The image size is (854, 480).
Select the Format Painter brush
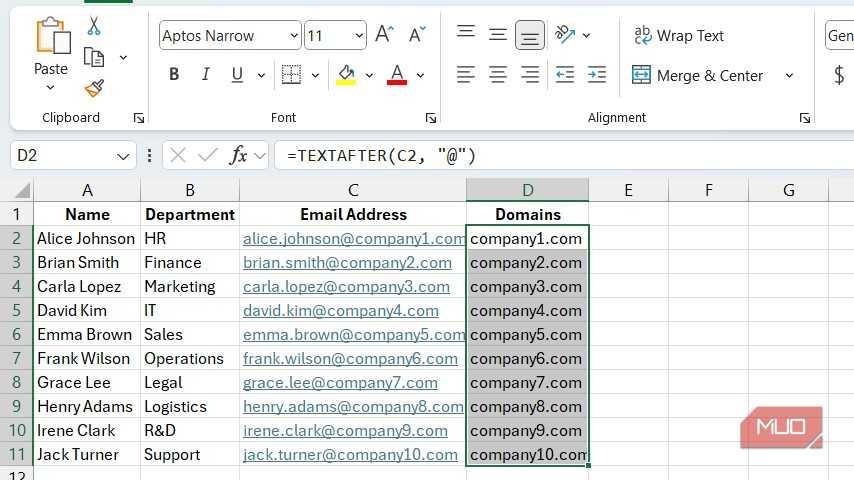pos(94,88)
